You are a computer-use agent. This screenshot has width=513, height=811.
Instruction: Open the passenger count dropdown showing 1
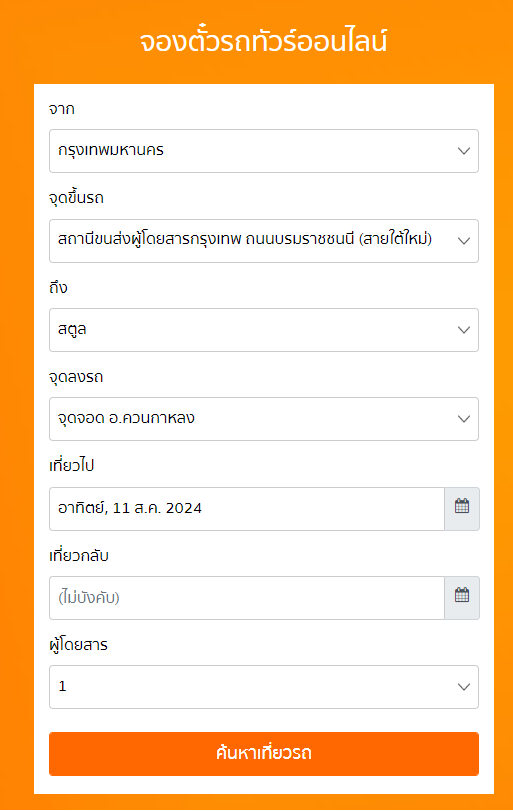(264, 687)
